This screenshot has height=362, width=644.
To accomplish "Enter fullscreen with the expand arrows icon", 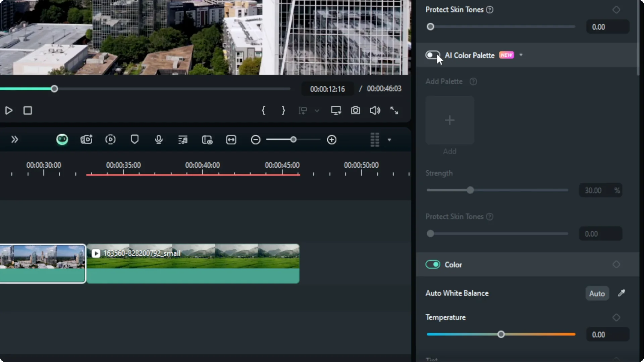I will (x=394, y=111).
